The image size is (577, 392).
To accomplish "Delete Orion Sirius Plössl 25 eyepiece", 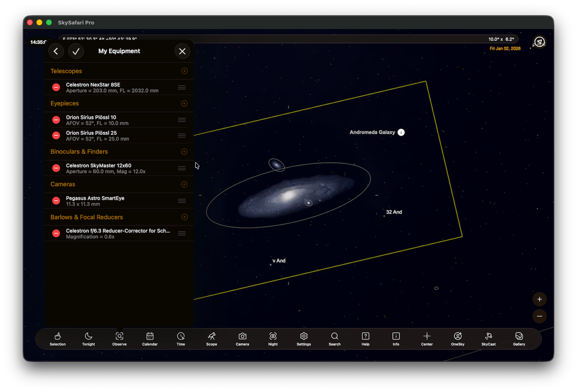I will pos(56,136).
